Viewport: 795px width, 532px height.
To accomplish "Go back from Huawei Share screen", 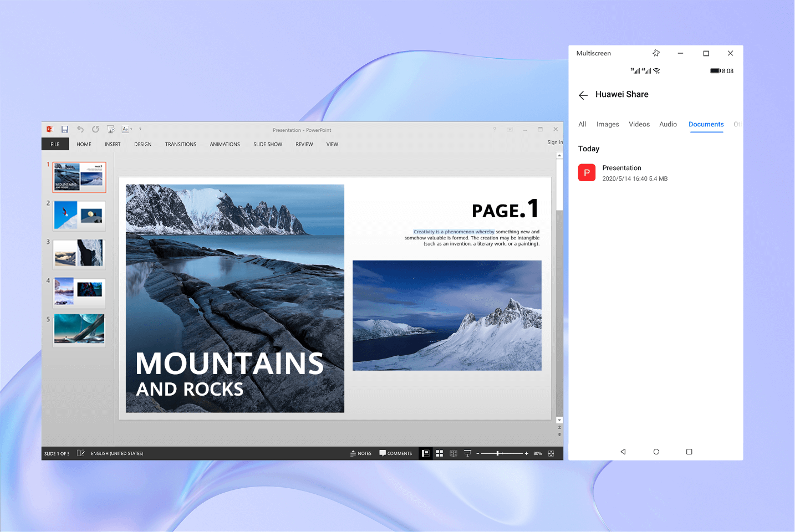I will [583, 95].
